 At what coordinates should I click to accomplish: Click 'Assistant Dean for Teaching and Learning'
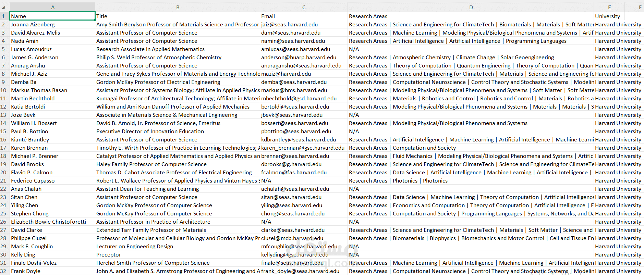click(x=147, y=189)
